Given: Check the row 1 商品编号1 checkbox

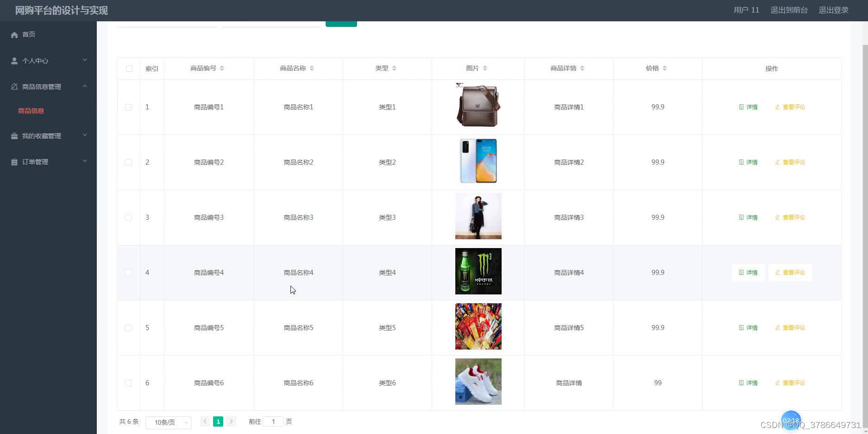Looking at the screenshot, I should [128, 107].
